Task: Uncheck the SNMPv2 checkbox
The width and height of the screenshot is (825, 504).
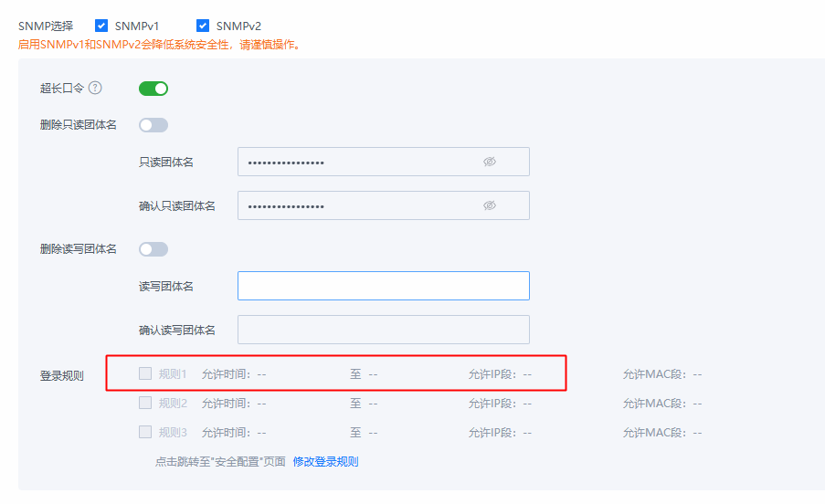Action: pos(203,26)
